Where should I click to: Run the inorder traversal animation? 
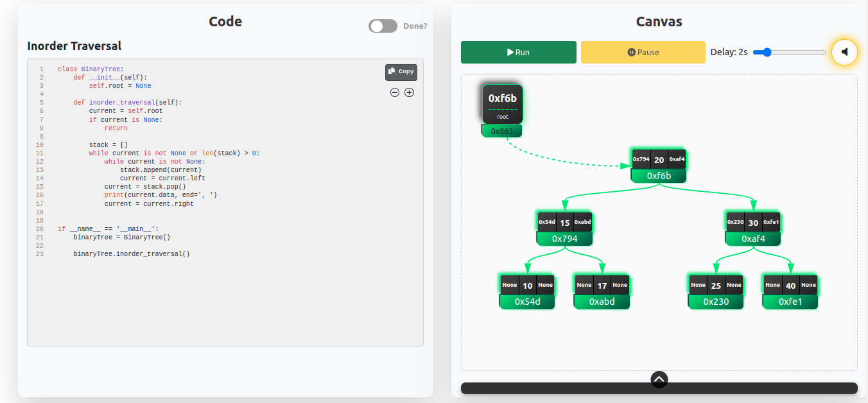518,52
